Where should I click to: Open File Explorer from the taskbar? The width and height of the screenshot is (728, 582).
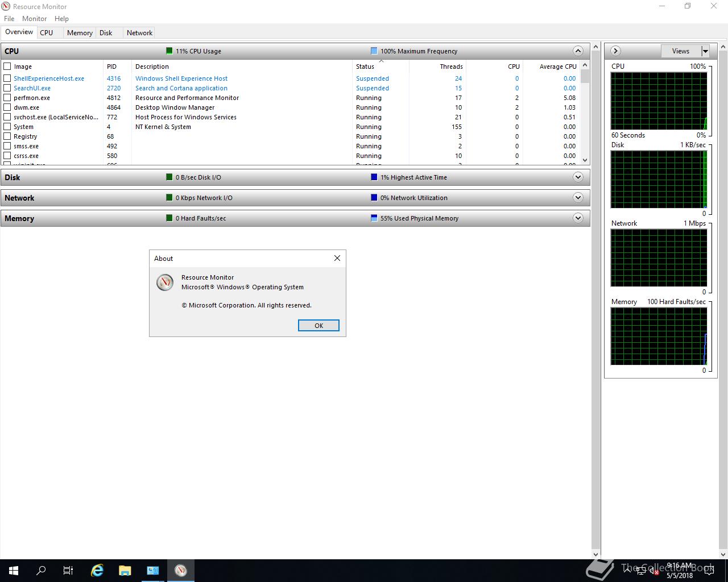tap(125, 571)
